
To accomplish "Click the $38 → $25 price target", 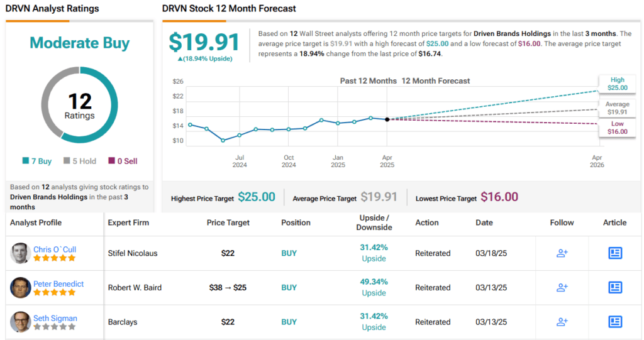I will 228,288.
